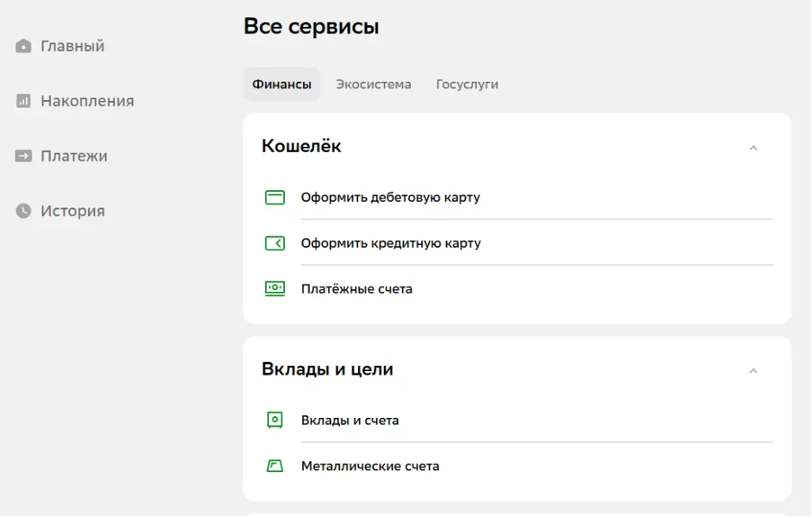Open Металлические счета
The image size is (812, 518).
tap(369, 465)
